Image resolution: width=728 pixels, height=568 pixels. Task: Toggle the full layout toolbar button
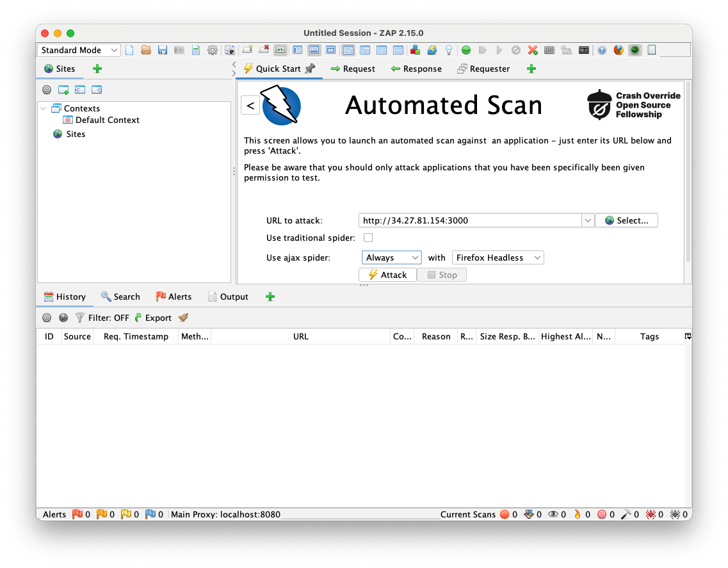click(x=331, y=50)
